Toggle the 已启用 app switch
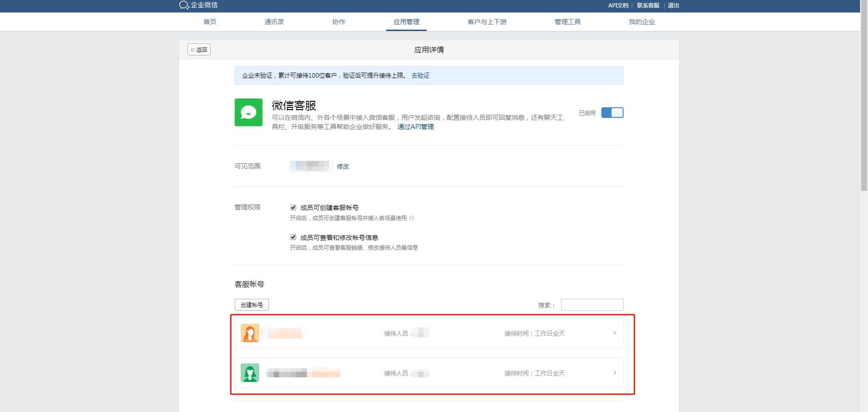The image size is (868, 412). (612, 113)
